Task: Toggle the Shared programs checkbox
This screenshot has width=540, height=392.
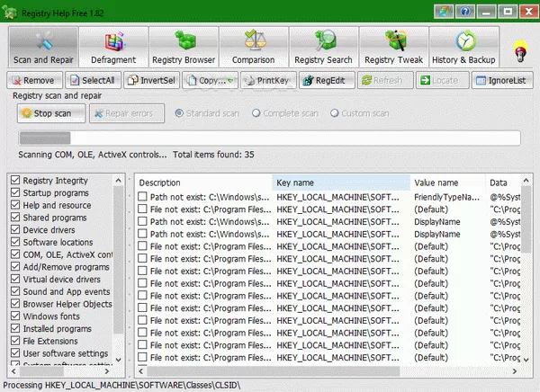Action: pyautogui.click(x=15, y=218)
